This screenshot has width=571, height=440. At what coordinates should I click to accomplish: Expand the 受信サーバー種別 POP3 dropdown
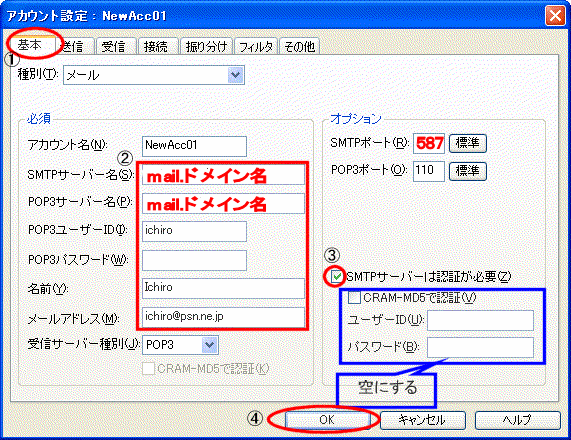(x=210, y=345)
